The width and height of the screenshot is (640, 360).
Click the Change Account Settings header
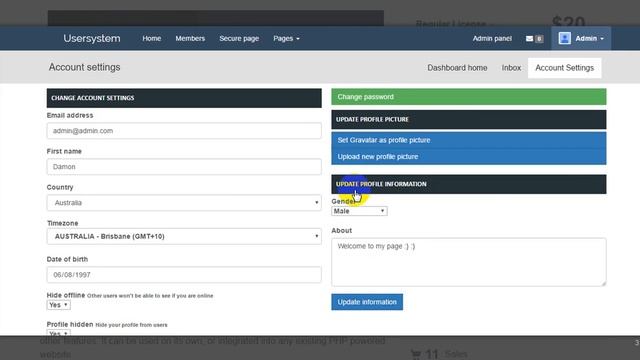click(x=184, y=98)
